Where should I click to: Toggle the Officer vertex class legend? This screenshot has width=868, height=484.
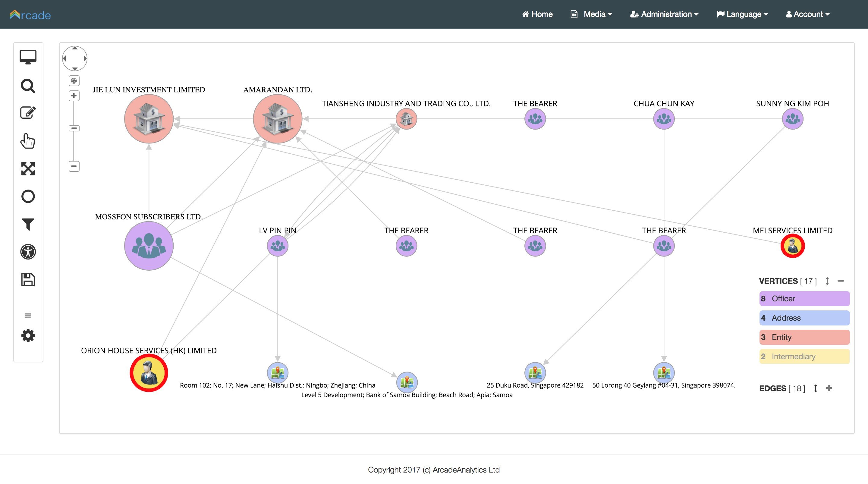pyautogui.click(x=804, y=299)
